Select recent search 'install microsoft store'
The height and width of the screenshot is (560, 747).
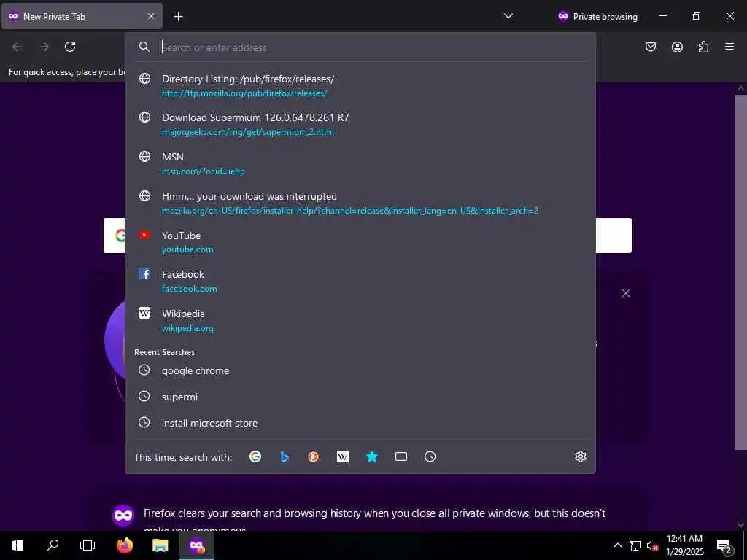[360, 423]
